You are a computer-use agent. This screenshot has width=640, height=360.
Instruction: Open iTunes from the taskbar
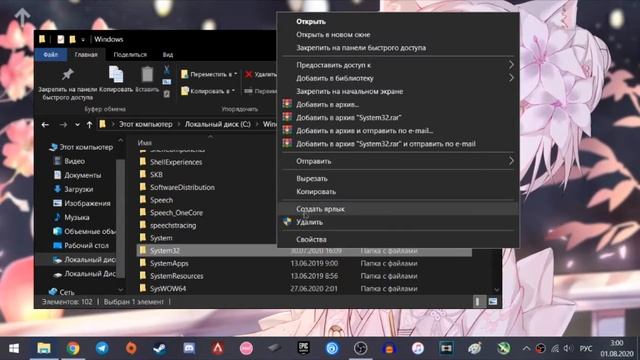(x=418, y=348)
